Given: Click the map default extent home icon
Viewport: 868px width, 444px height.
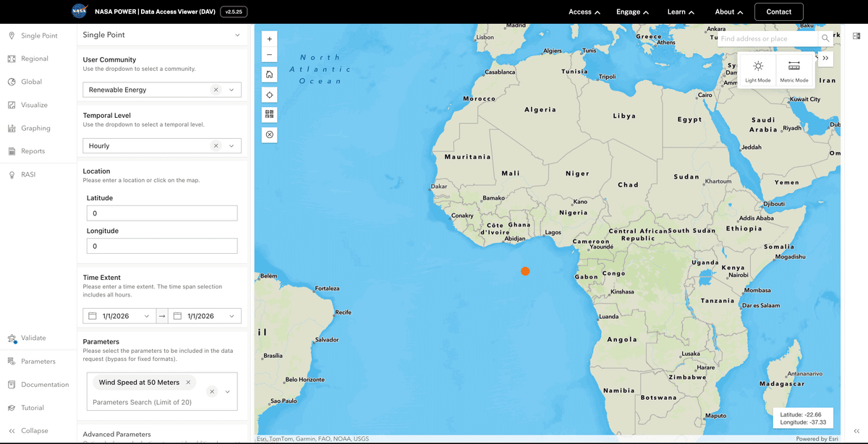Looking at the screenshot, I should pos(269,74).
